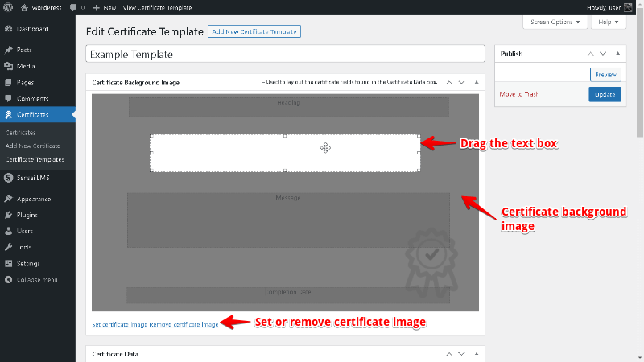Screen dimensions: 644x362
Task: Click Move to Trash link
Action: (519, 94)
